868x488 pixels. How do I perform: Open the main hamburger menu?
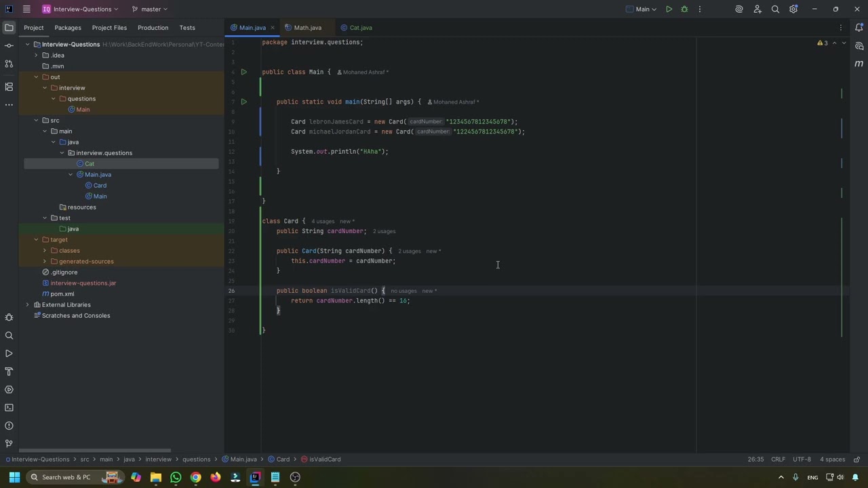point(26,9)
